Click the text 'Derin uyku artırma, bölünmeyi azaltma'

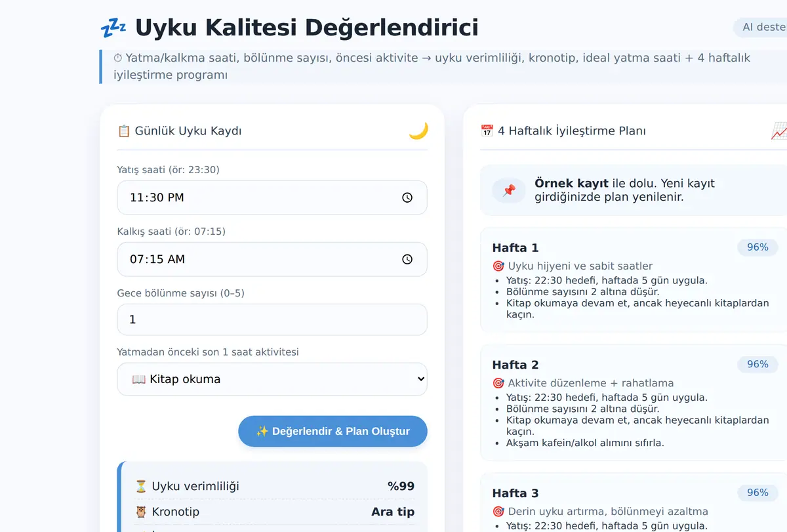pos(608,511)
